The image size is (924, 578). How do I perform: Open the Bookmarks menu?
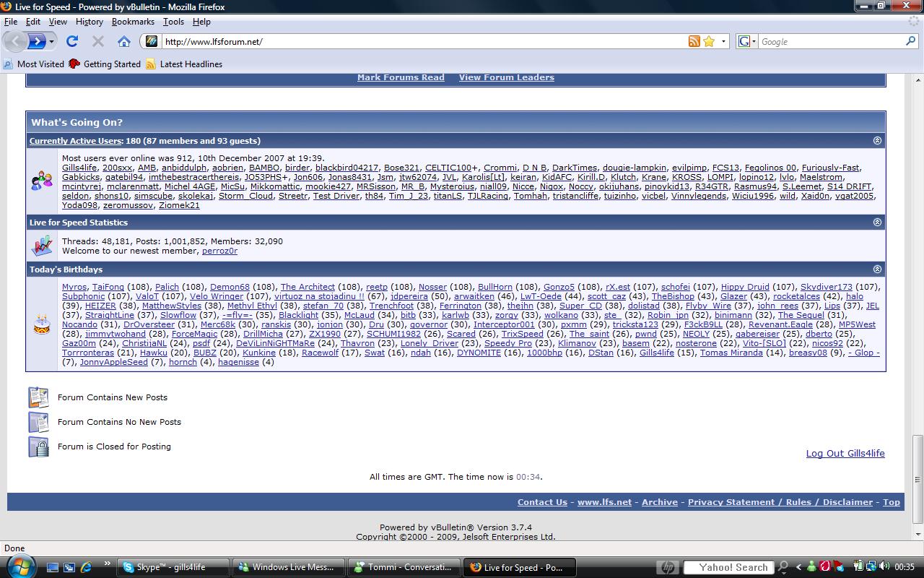(133, 22)
